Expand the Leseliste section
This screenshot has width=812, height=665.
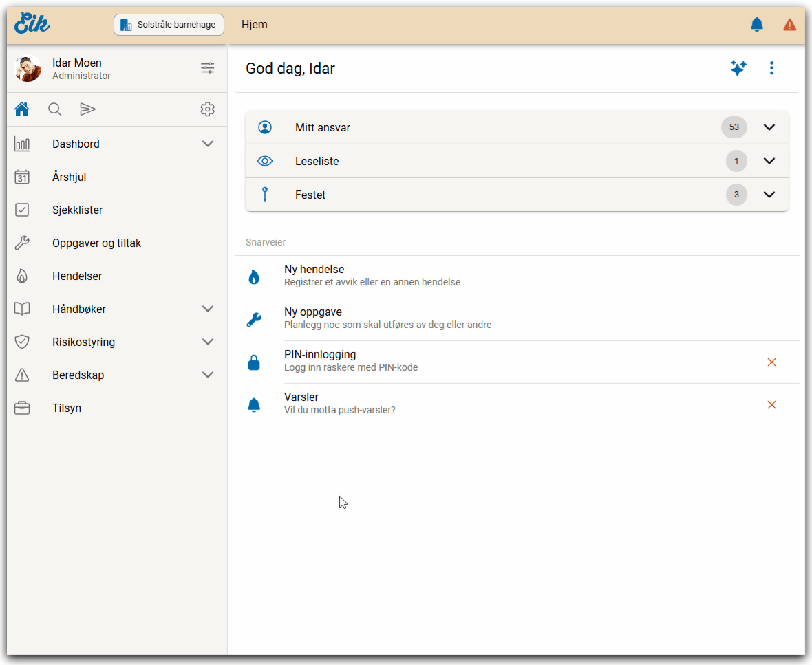click(769, 161)
